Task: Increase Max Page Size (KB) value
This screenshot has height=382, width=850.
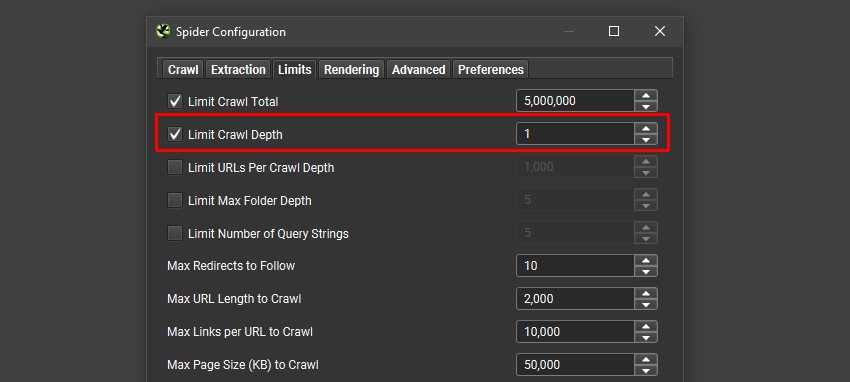Action: [646, 359]
